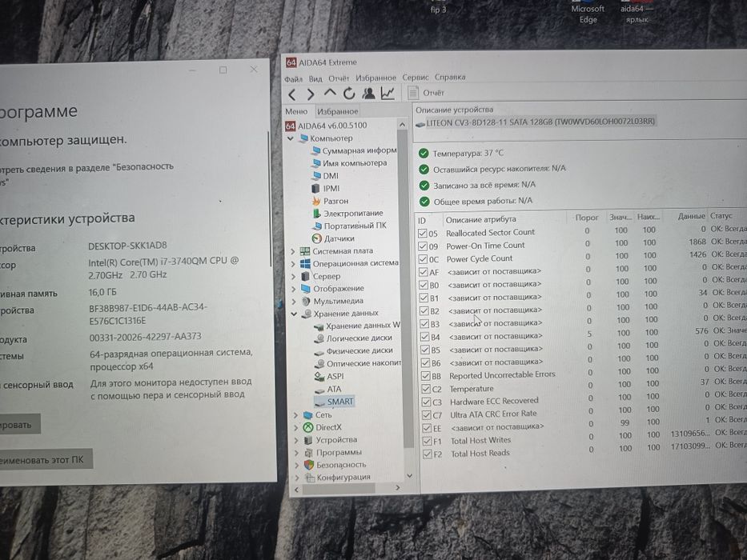Uncheck attribute 05 Reallocated Sector Count
Viewport: 747px width, 560px height.
pyautogui.click(x=423, y=233)
